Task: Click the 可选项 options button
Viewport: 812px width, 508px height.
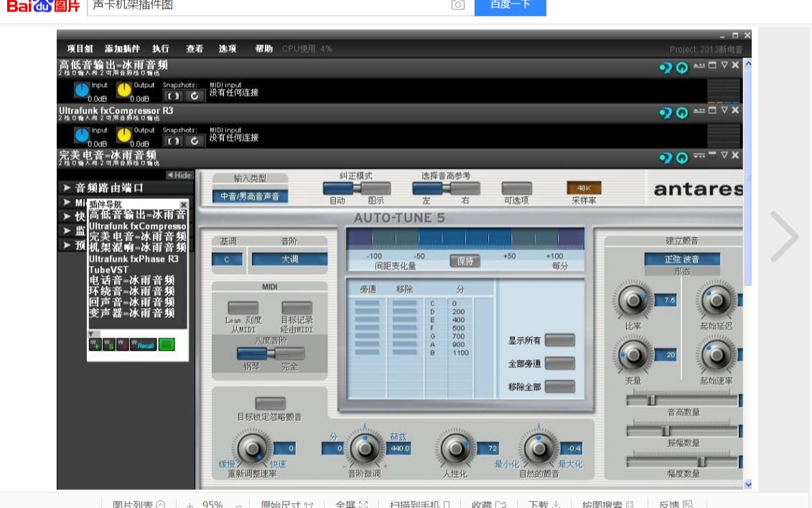Action: (x=517, y=188)
